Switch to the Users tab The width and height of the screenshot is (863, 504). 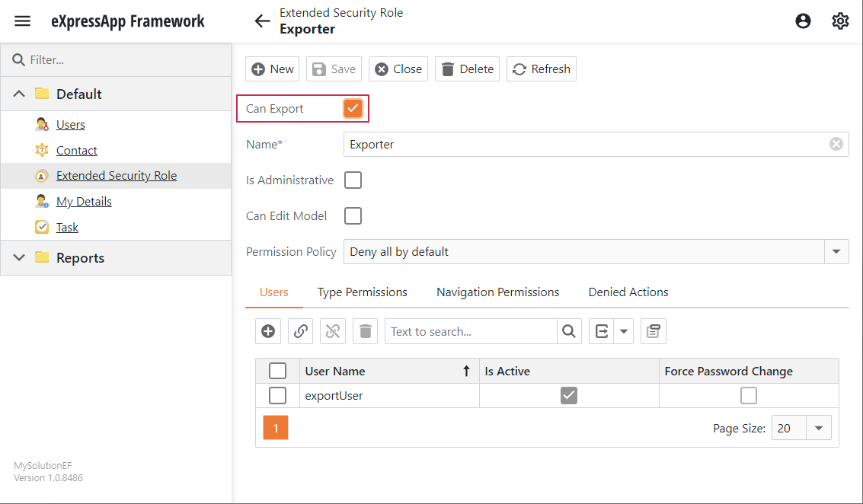274,292
